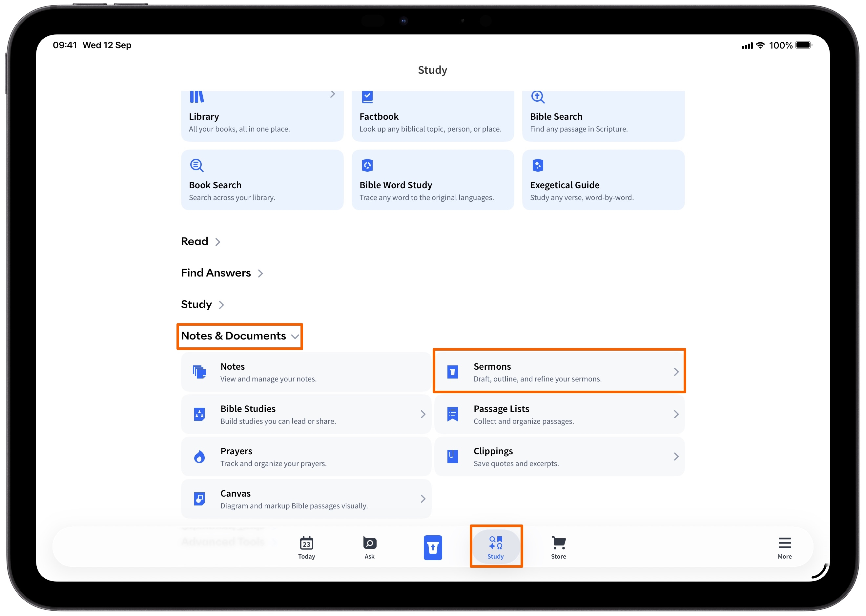The image size is (866, 616).
Task: Expand the Study section heading
Action: (203, 305)
